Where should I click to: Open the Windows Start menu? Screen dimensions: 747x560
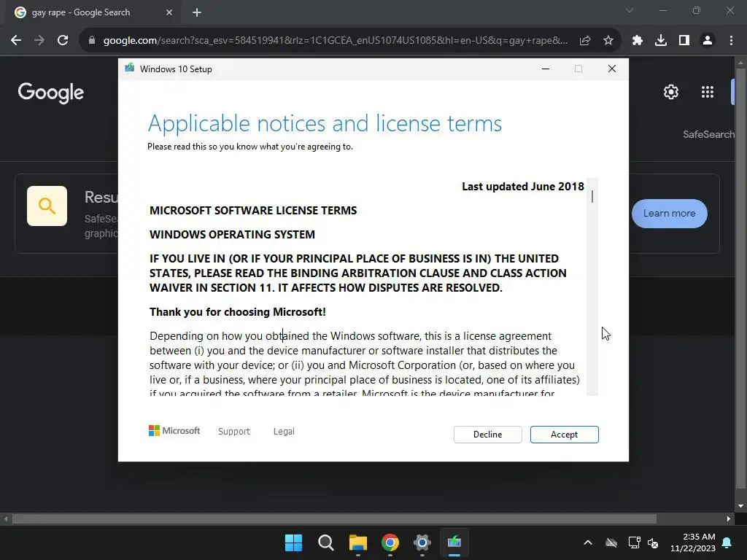[x=293, y=542]
